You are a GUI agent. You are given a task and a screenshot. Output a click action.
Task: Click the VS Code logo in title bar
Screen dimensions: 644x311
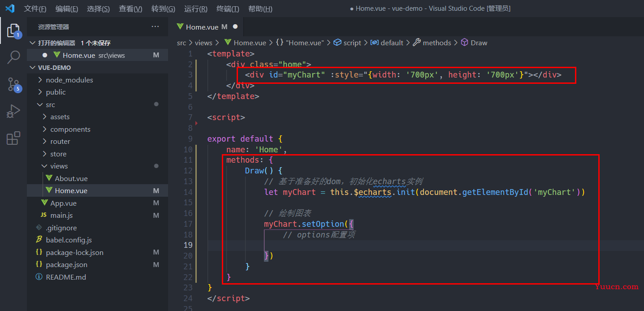(10, 9)
